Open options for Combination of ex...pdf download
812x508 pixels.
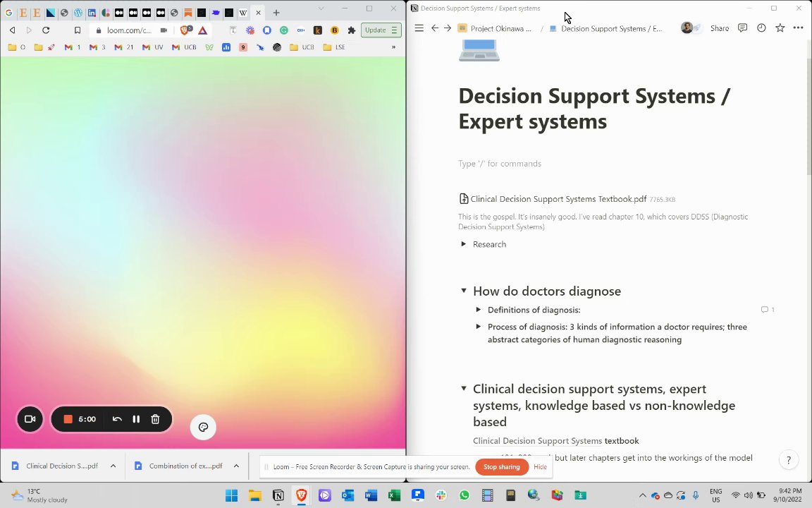pos(236,466)
